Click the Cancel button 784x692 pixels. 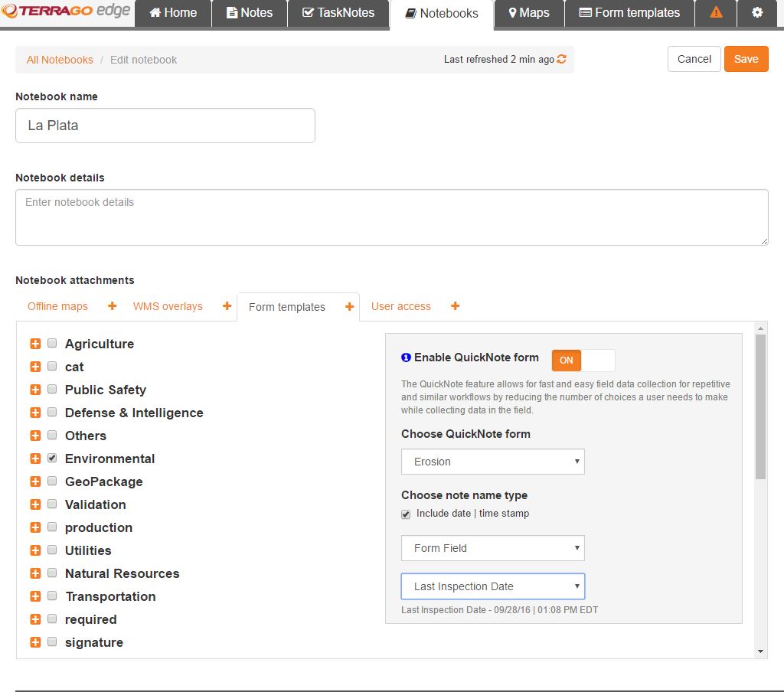pos(694,59)
